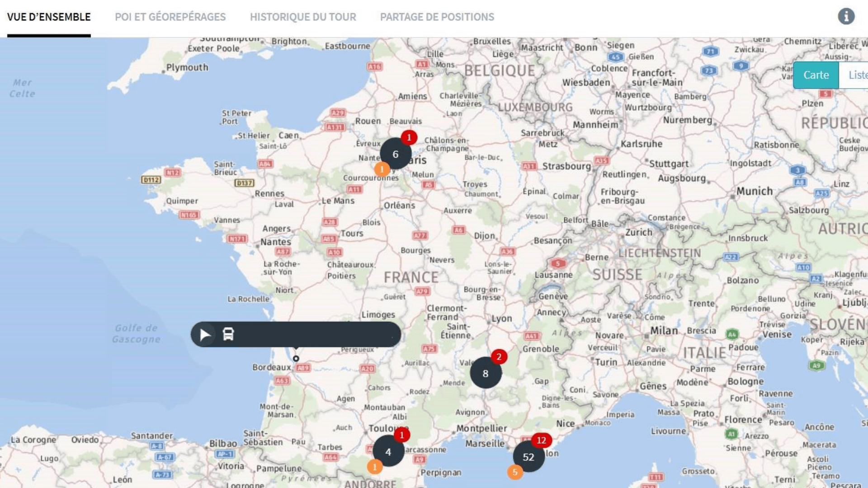Click the Strasbourg city label
The width and height of the screenshot is (868, 488).
pyautogui.click(x=567, y=166)
